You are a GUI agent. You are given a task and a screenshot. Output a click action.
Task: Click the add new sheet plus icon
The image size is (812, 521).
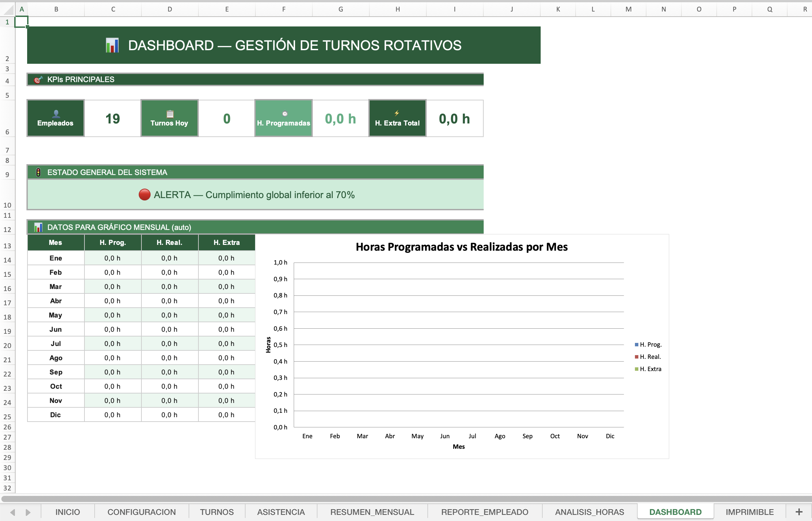[x=799, y=512]
